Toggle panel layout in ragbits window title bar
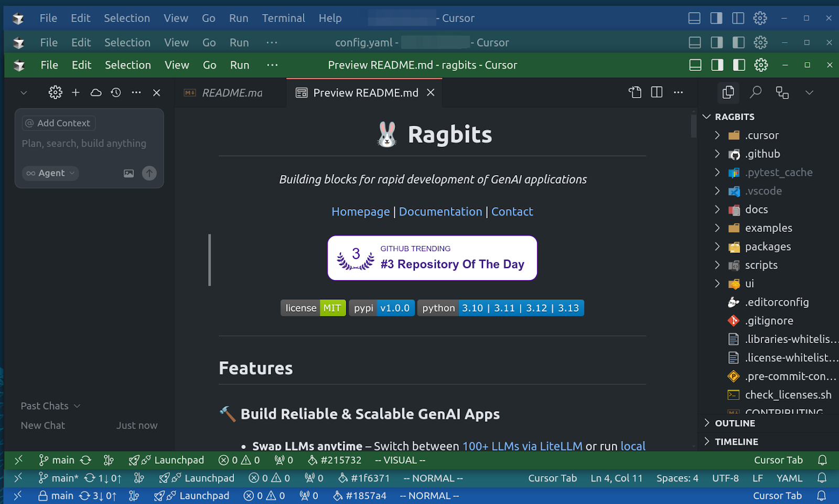The width and height of the screenshot is (839, 504). [695, 65]
